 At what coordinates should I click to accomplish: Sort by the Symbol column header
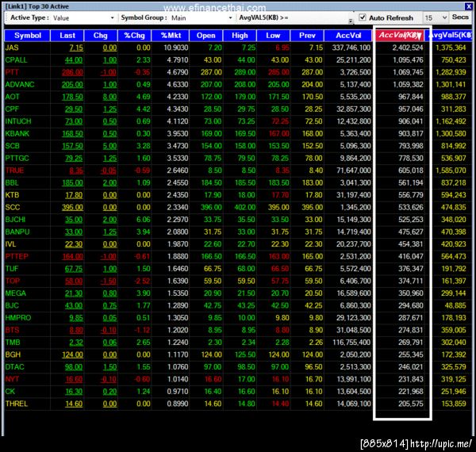[x=27, y=36]
